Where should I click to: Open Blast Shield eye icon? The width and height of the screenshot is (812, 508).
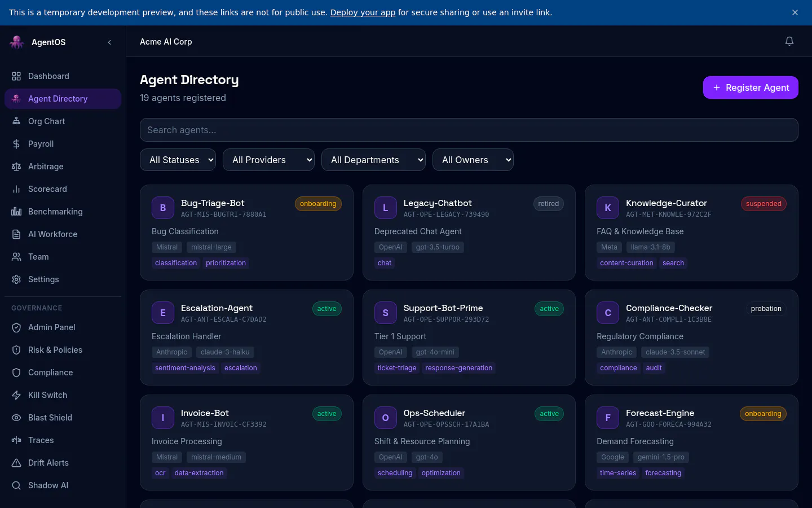[16, 418]
